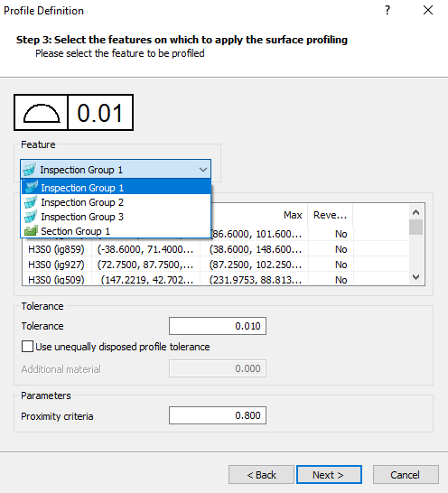This screenshot has height=493, width=448.
Task: Enable unequally disposed profile tolerance checkbox
Action: [x=27, y=347]
